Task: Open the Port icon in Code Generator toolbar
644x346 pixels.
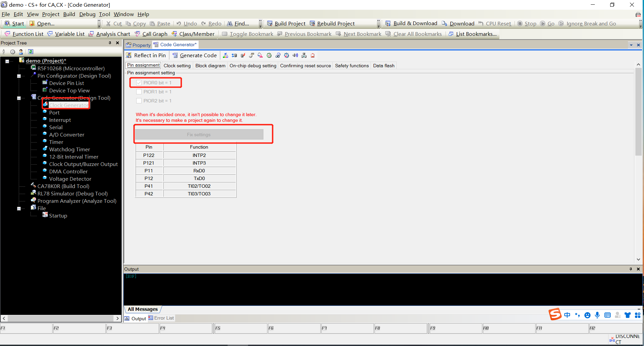Action: (234, 56)
